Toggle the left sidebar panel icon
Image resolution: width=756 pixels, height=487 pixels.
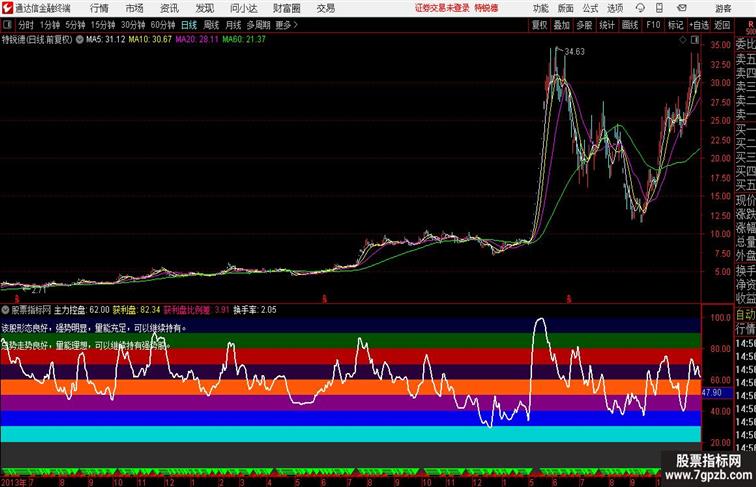pos(7,25)
